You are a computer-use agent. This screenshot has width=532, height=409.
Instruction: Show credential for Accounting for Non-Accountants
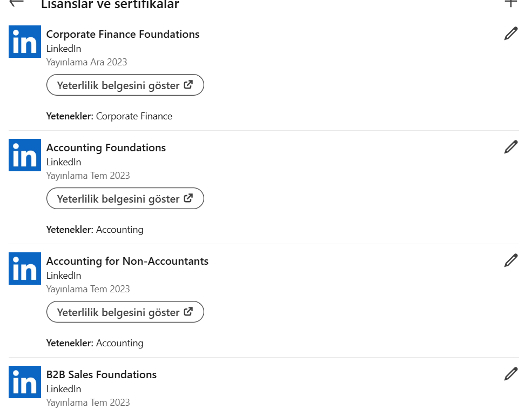tap(125, 312)
